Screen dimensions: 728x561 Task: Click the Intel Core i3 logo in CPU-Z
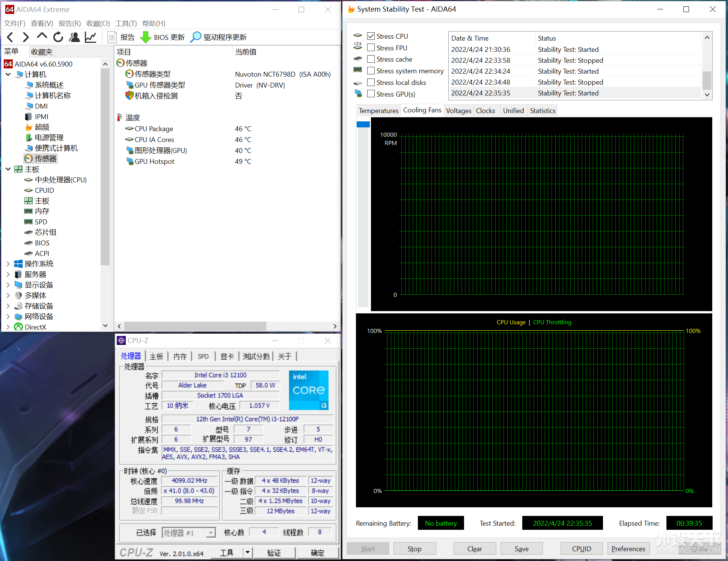tap(309, 390)
